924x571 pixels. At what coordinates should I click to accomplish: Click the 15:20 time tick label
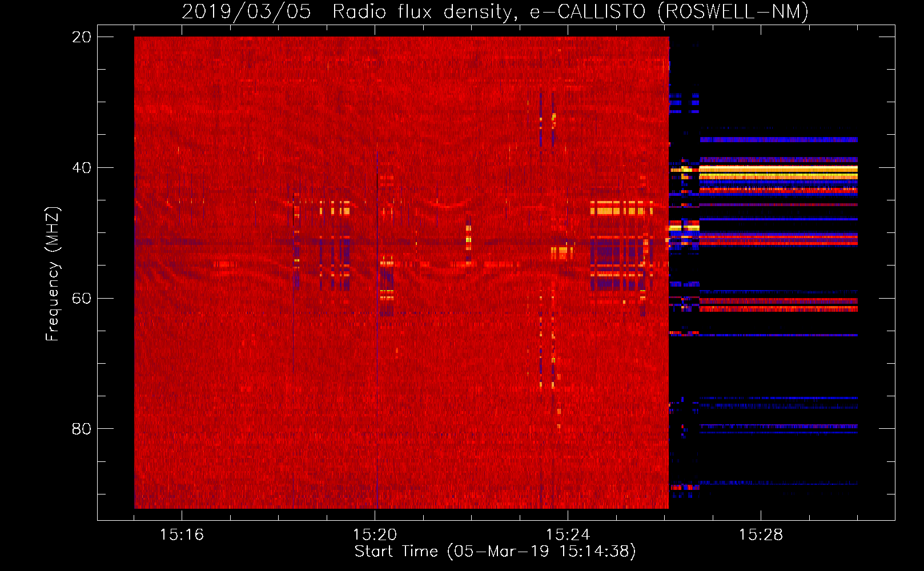[x=375, y=534]
